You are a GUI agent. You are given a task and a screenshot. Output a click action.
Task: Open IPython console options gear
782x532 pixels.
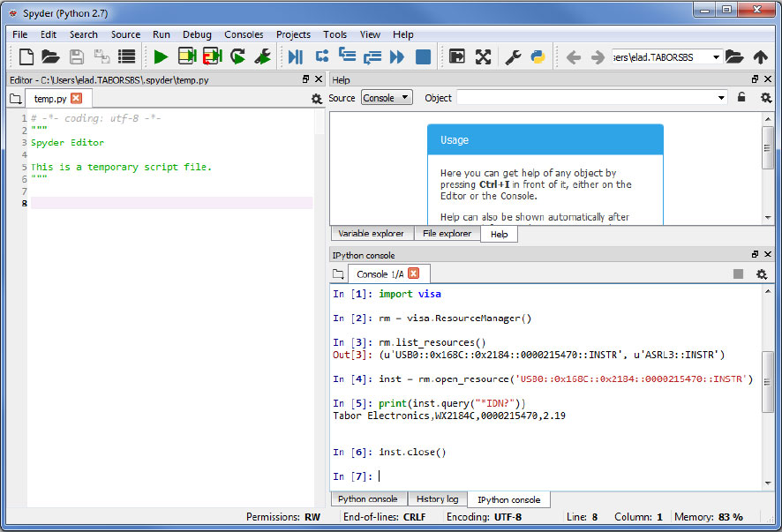[762, 274]
